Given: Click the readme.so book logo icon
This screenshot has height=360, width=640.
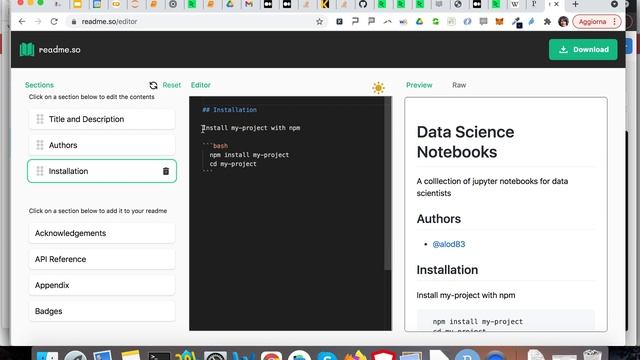Looking at the screenshot, I should [27, 49].
